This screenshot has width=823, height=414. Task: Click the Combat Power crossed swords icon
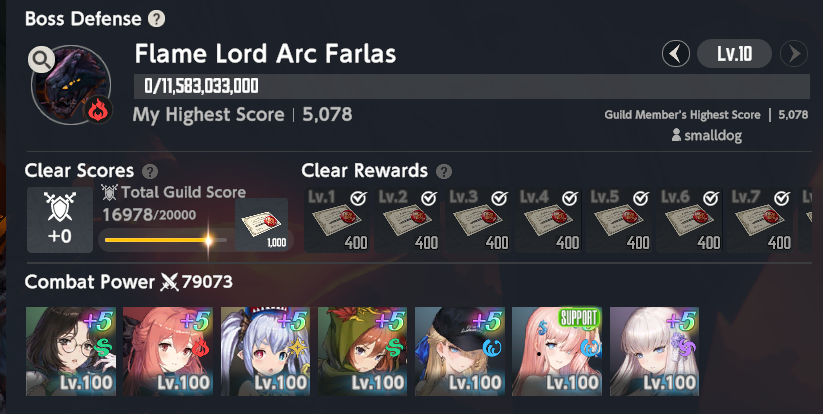pos(170,282)
